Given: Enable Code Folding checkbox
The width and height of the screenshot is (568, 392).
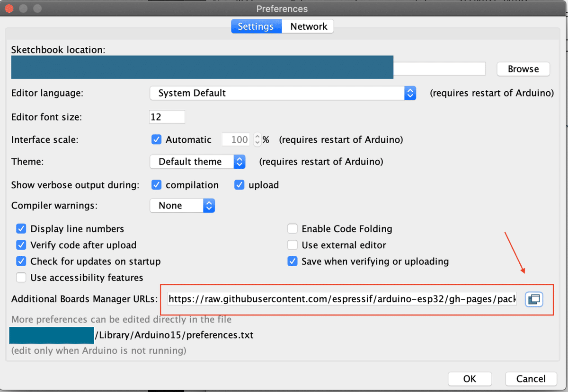Looking at the screenshot, I should (293, 229).
